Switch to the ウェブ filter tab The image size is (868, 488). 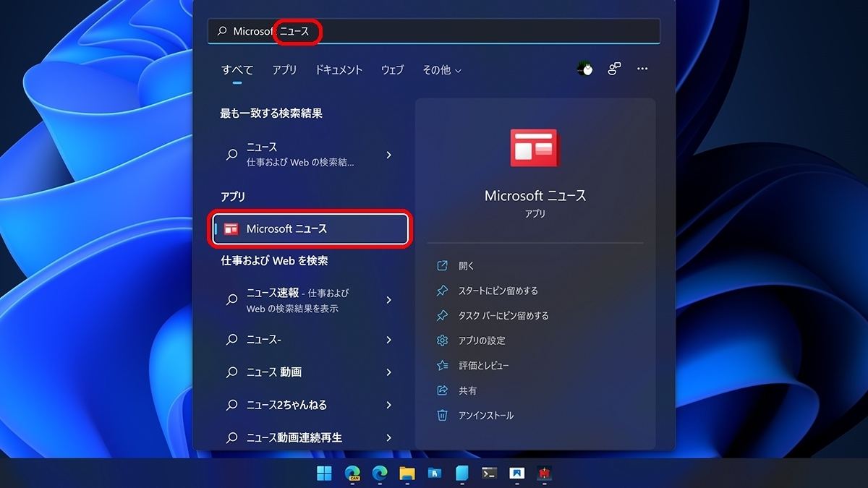pos(392,70)
